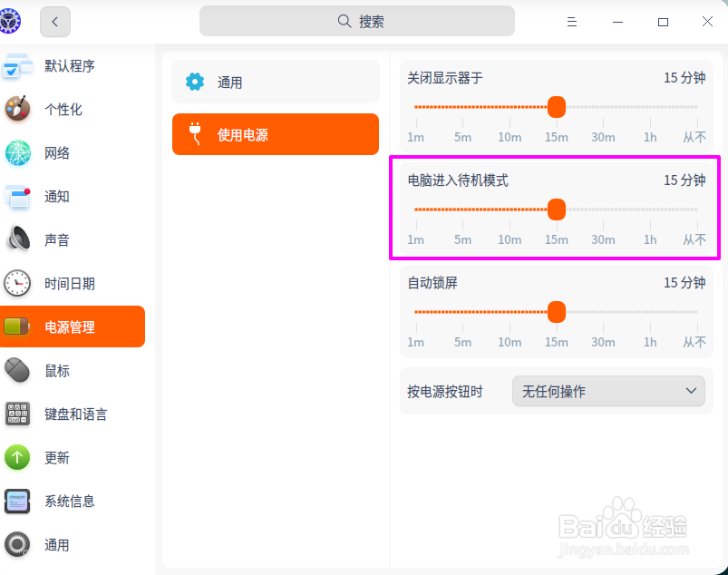Open the 通用 power tab
Viewport: 728px width, 575px height.
click(276, 83)
